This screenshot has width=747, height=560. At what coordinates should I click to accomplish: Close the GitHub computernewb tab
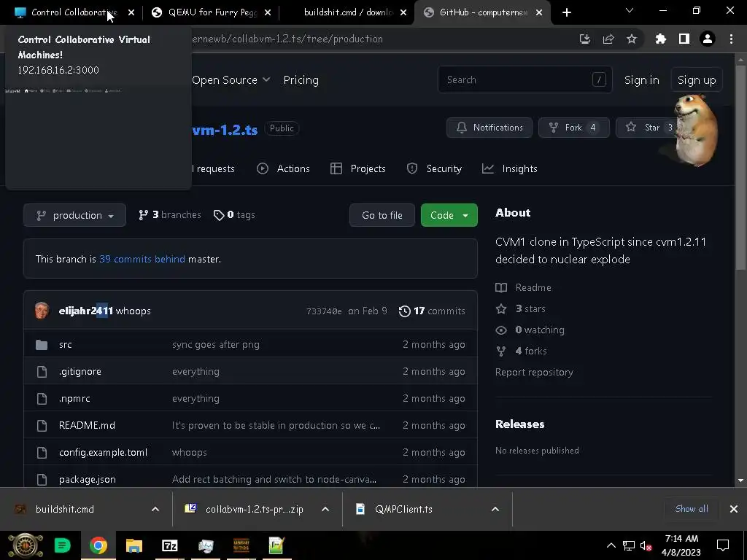point(539,13)
